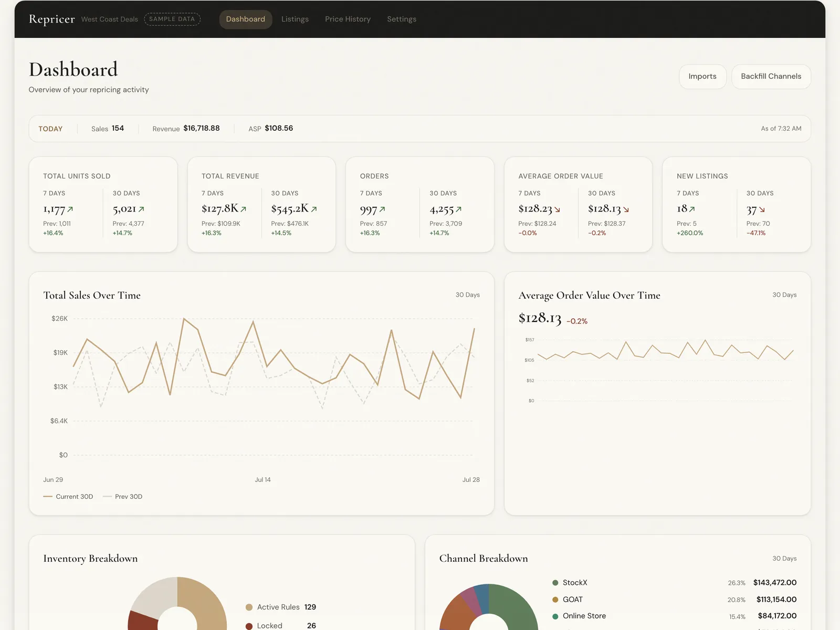Viewport: 840px width, 630px height.
Task: Click GOAT revenue $113,154.00
Action: (x=776, y=600)
